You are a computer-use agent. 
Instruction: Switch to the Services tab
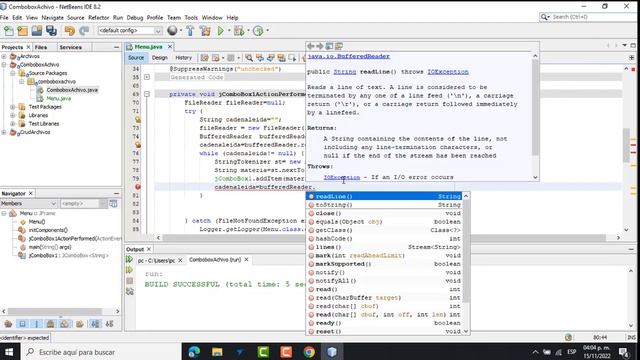tap(70, 47)
